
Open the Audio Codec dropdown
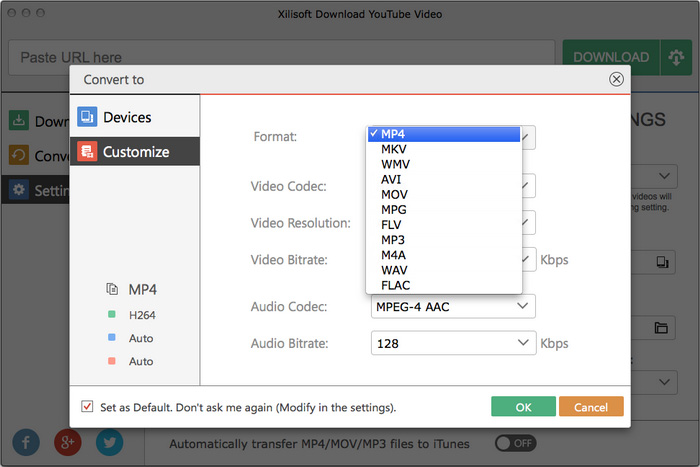[453, 307]
